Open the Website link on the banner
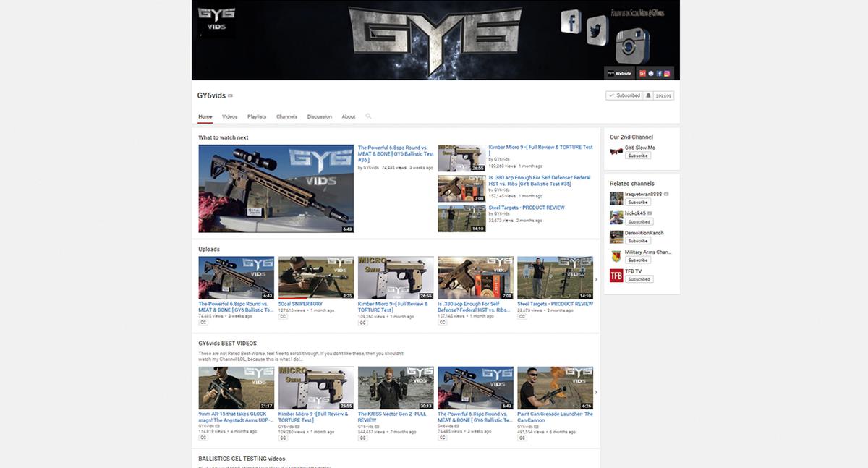 [619, 73]
